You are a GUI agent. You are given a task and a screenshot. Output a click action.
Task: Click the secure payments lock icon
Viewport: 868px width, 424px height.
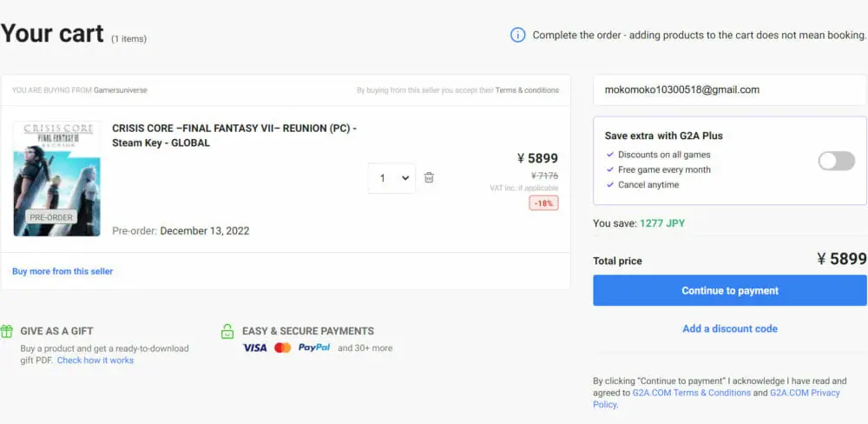[x=227, y=331]
